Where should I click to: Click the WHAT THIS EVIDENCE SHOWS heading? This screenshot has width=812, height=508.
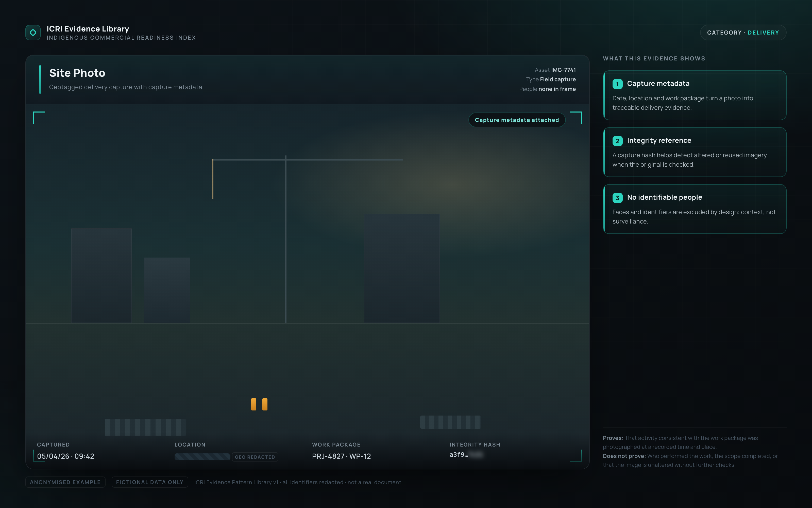(654, 58)
